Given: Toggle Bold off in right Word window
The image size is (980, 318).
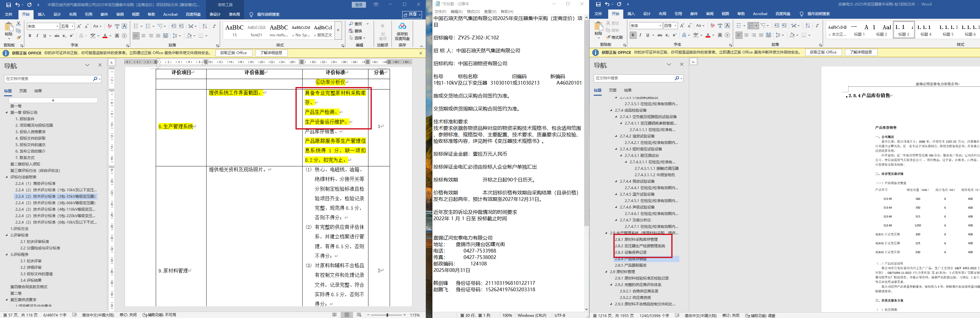Looking at the screenshot, I should [633, 35].
